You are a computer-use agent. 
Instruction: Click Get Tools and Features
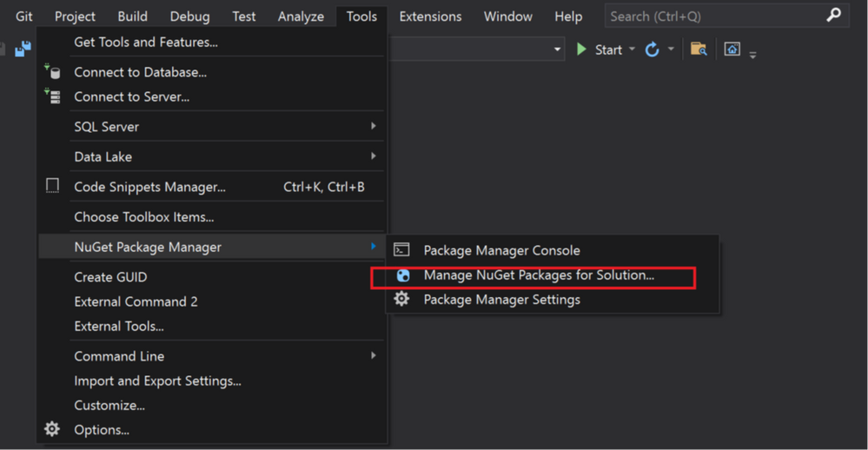pos(146,42)
